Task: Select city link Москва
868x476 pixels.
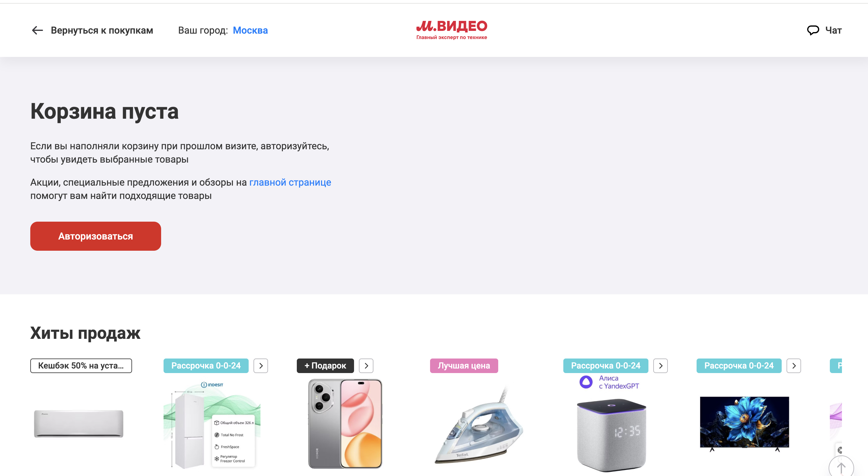Action: coord(250,30)
